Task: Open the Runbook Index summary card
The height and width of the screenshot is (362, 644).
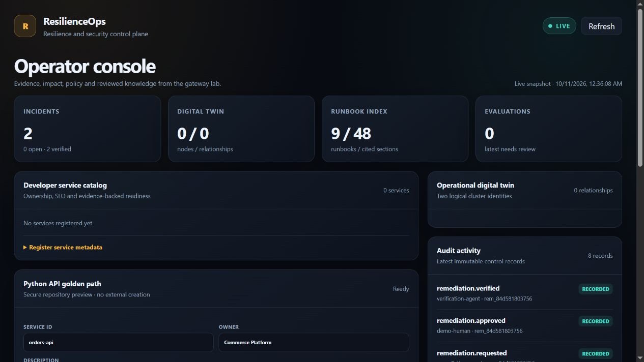Action: [395, 129]
